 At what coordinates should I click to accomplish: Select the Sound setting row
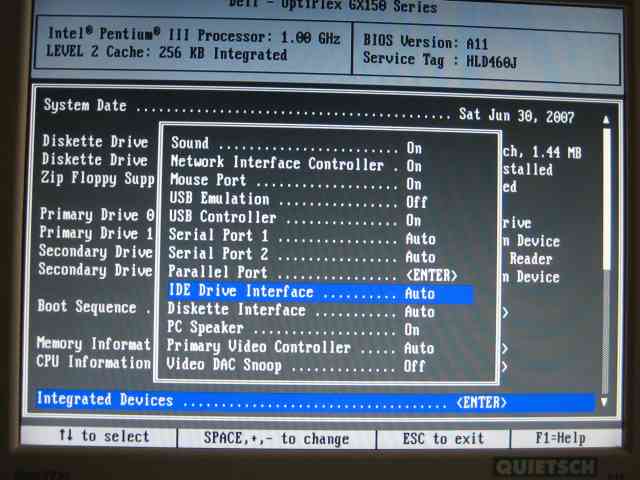[296, 144]
